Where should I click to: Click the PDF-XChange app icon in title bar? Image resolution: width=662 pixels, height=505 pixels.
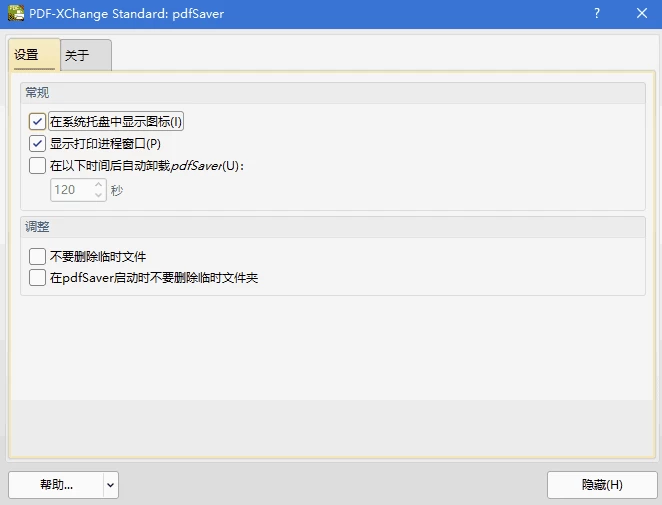pos(15,14)
